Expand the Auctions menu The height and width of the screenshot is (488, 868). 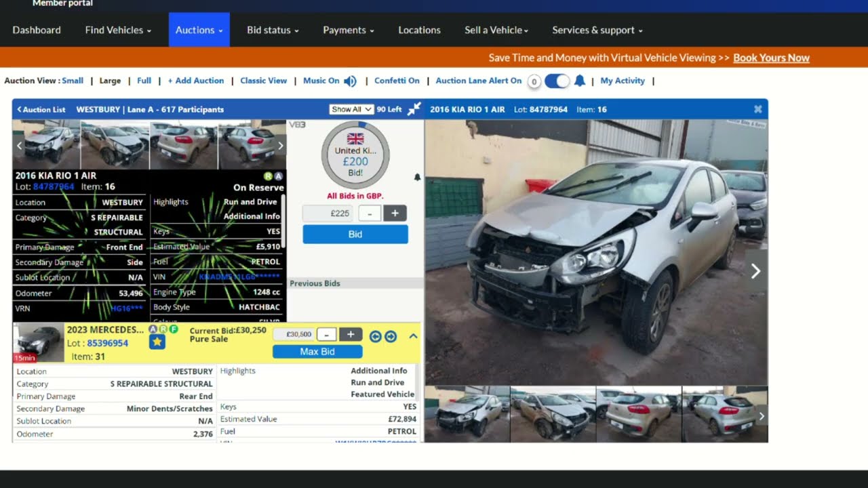point(199,30)
